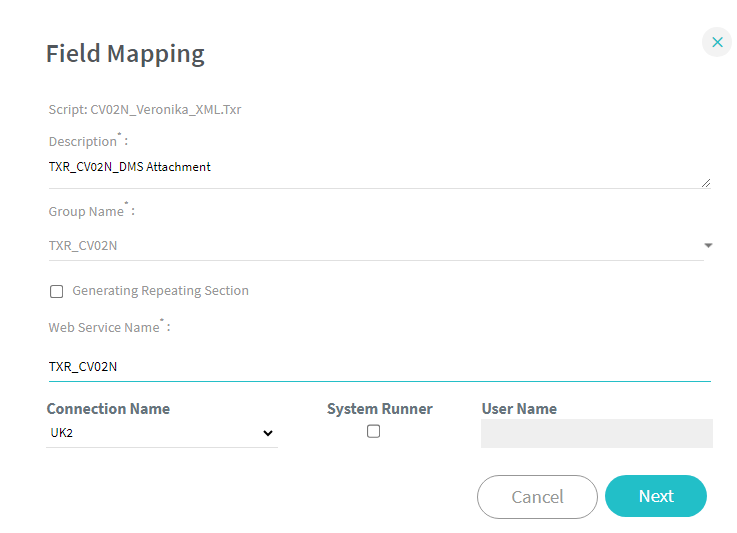
Task: Proceed by clicking the Next button
Action: (655, 496)
